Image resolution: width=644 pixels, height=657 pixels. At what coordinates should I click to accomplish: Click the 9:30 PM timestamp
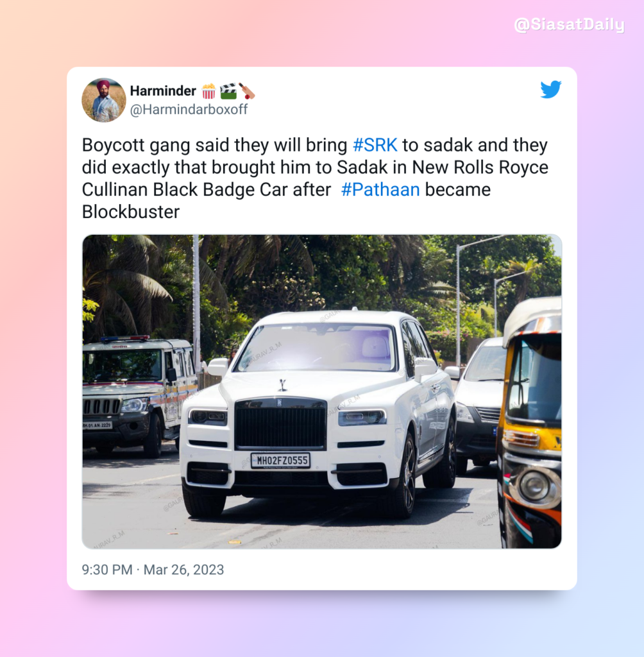point(107,570)
